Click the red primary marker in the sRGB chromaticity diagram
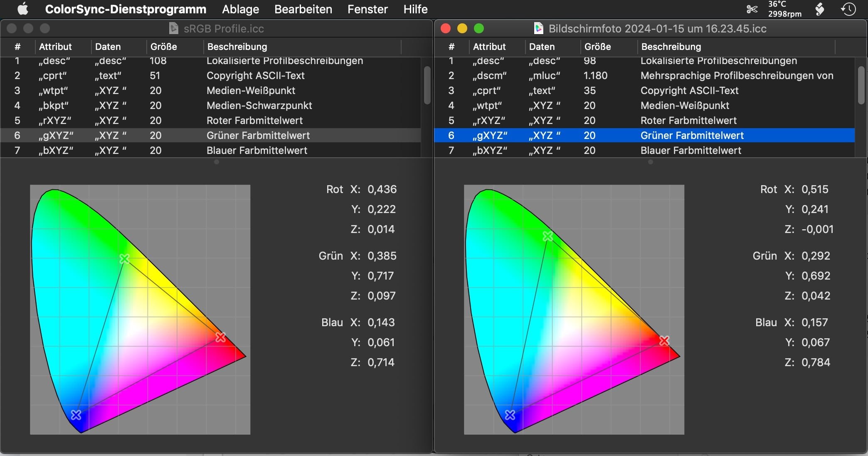 pyautogui.click(x=220, y=337)
